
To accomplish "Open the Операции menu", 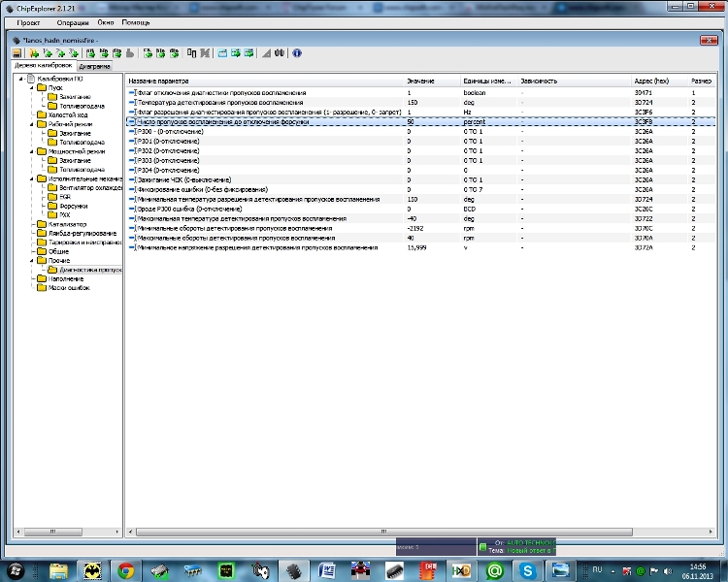I will 72,21.
